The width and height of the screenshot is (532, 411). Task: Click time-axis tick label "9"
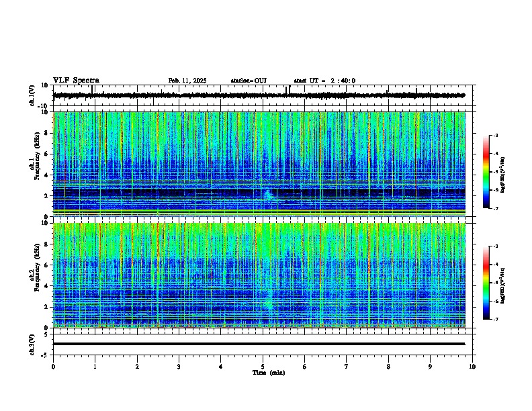pos(430,367)
